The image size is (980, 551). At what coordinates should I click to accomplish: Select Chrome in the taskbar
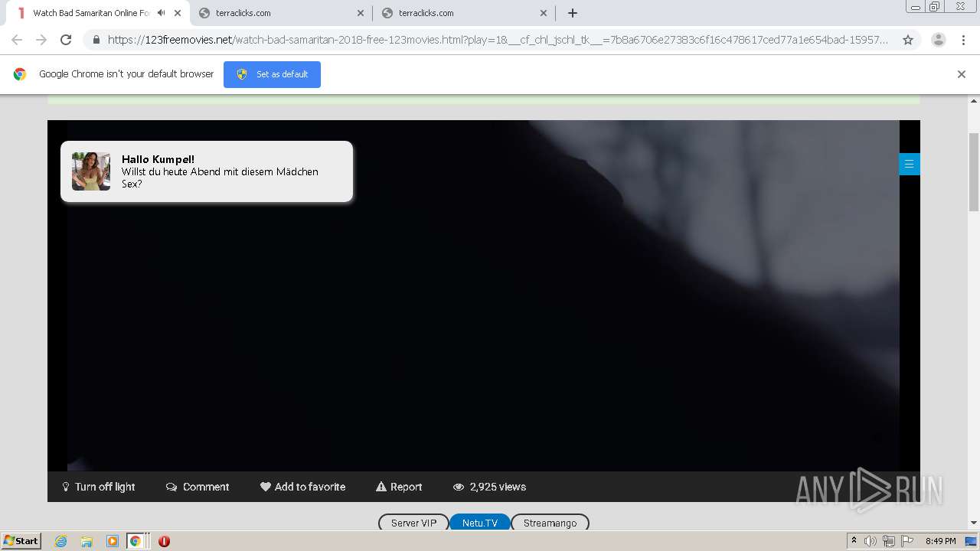pos(136,541)
